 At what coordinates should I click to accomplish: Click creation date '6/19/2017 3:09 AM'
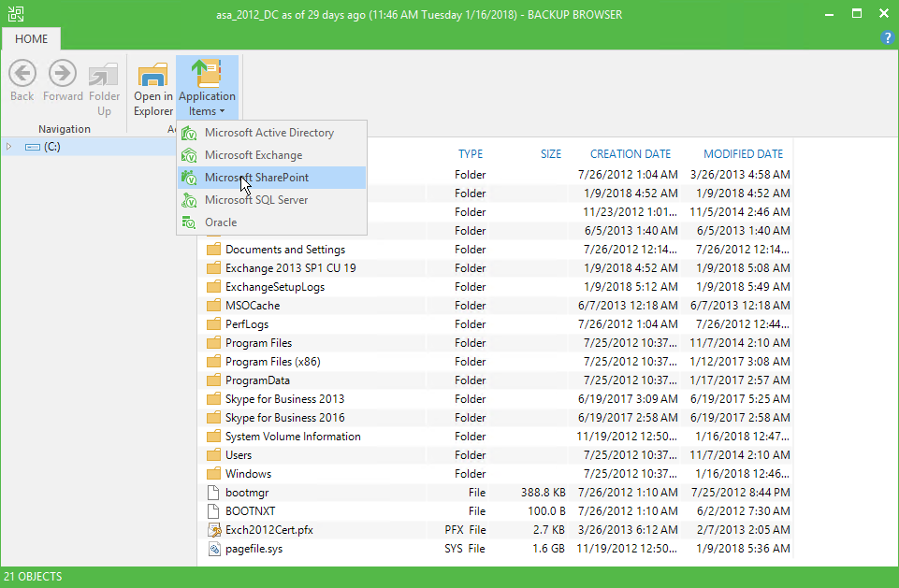pyautogui.click(x=628, y=399)
